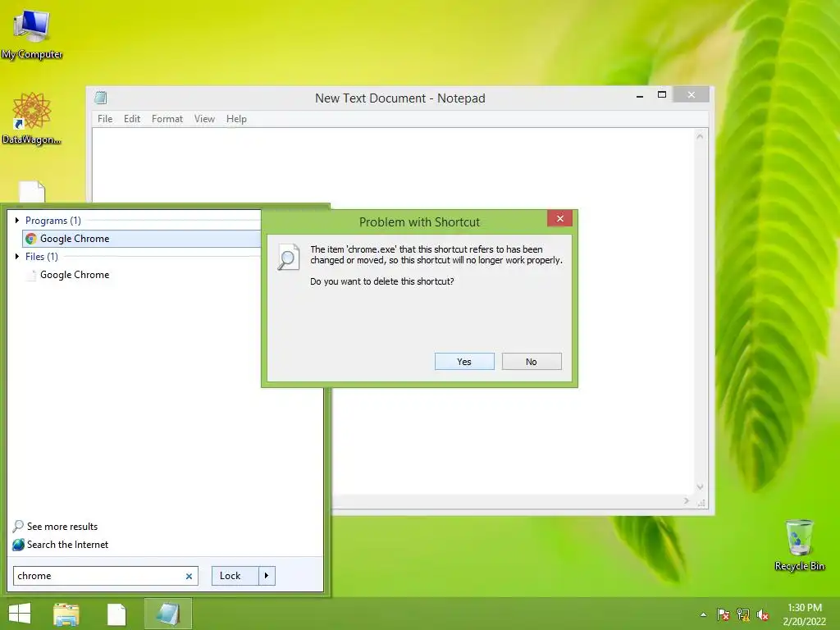Open Notepad View menu

point(204,119)
